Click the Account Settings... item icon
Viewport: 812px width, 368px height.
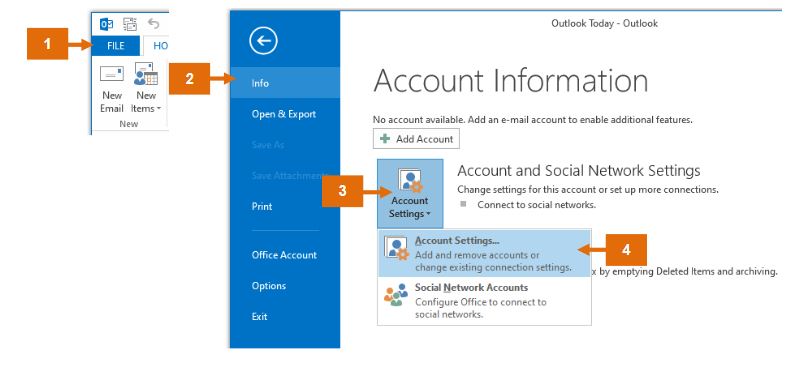396,248
